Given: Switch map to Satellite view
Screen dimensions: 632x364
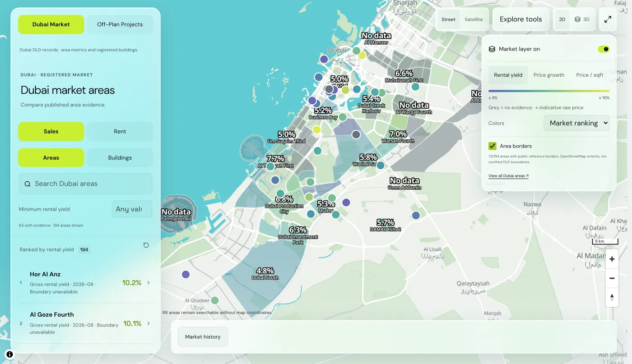Looking at the screenshot, I should [474, 19].
